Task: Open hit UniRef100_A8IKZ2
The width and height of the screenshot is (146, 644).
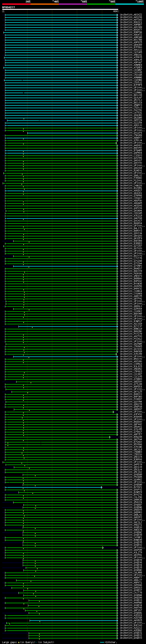Action: click(131, 15)
